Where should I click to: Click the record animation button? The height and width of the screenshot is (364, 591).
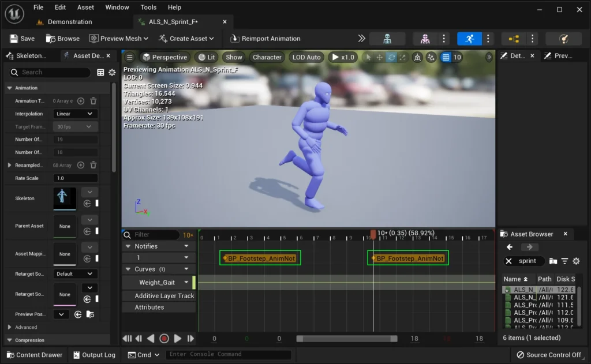pyautogui.click(x=164, y=339)
